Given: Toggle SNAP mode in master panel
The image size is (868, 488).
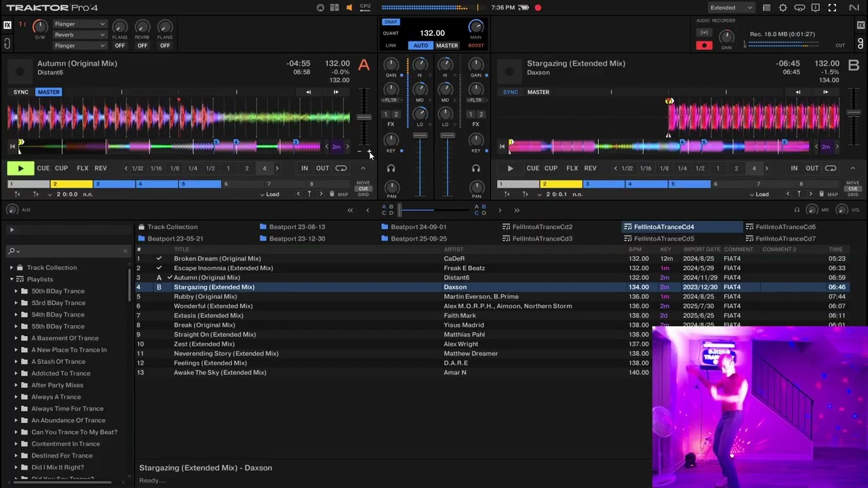Looking at the screenshot, I should 391,22.
